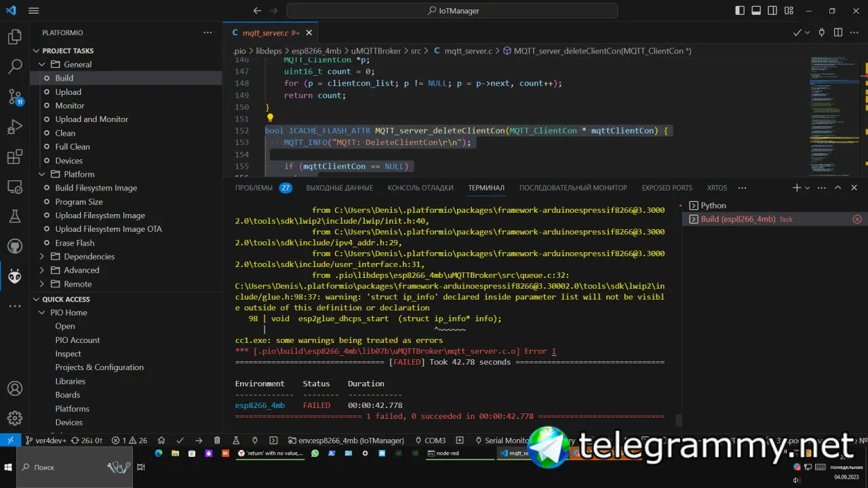Switch to the КОНСОЛЬ ОТЛАДКИ panel tab
The image size is (868, 488).
click(x=420, y=188)
